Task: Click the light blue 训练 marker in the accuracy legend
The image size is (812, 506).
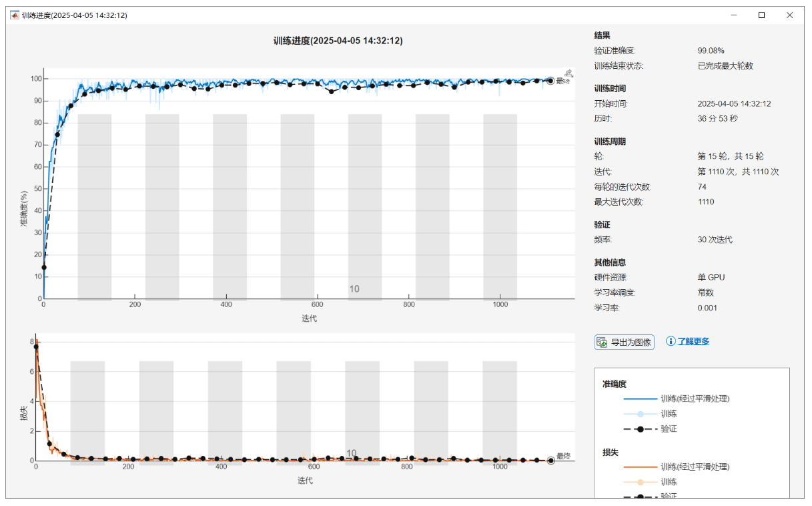Action: 641,414
